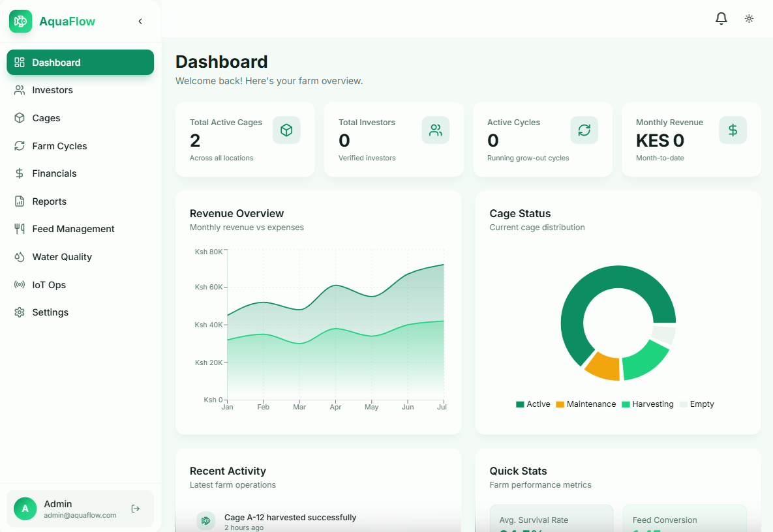Toggle the light/dark theme sun icon

tap(749, 19)
